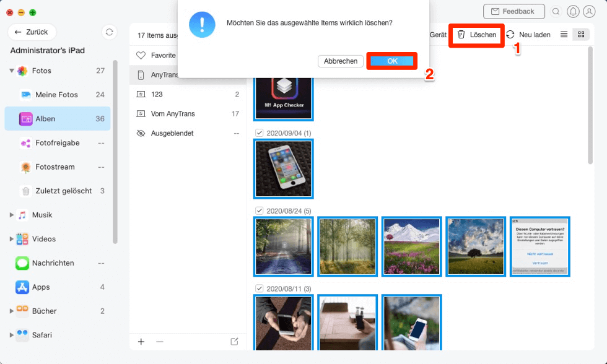Open the notifications bell icon
This screenshot has height=364, width=607.
573,12
